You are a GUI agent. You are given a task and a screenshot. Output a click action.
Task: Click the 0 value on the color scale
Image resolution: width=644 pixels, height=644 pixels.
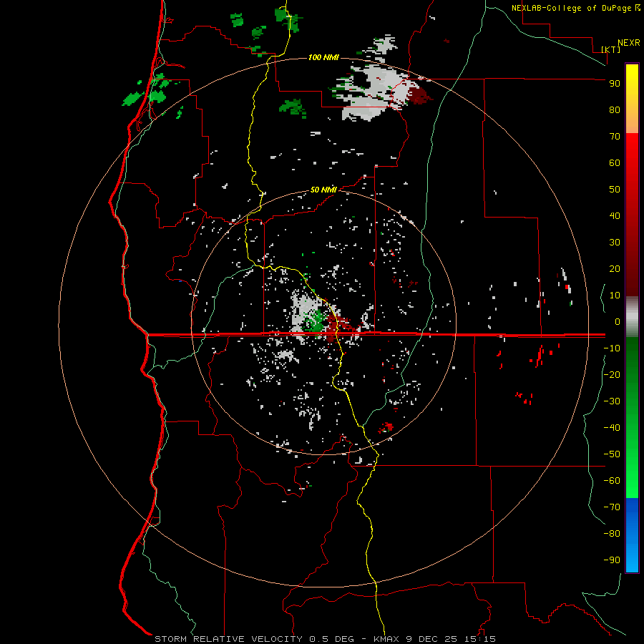tap(618, 322)
